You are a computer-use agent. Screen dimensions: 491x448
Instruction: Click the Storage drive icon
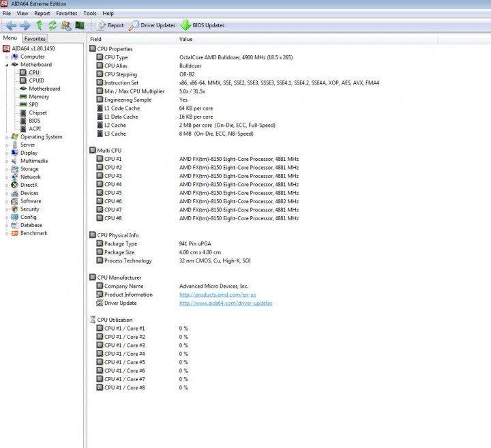click(x=14, y=168)
